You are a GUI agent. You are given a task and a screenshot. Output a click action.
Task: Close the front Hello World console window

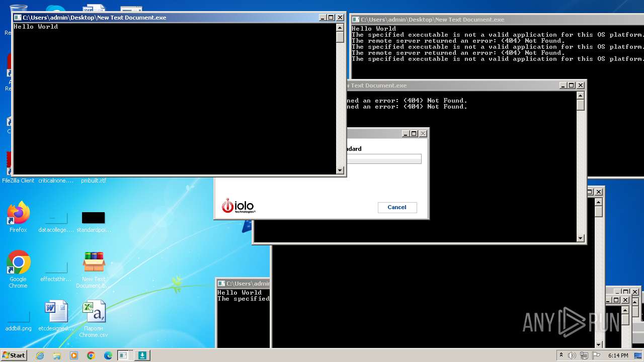(x=340, y=18)
